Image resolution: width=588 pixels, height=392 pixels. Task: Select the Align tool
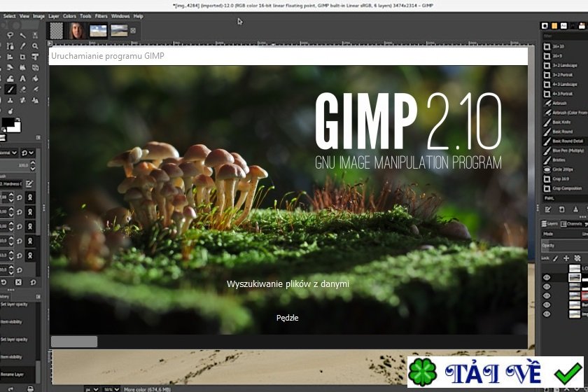click(10, 57)
